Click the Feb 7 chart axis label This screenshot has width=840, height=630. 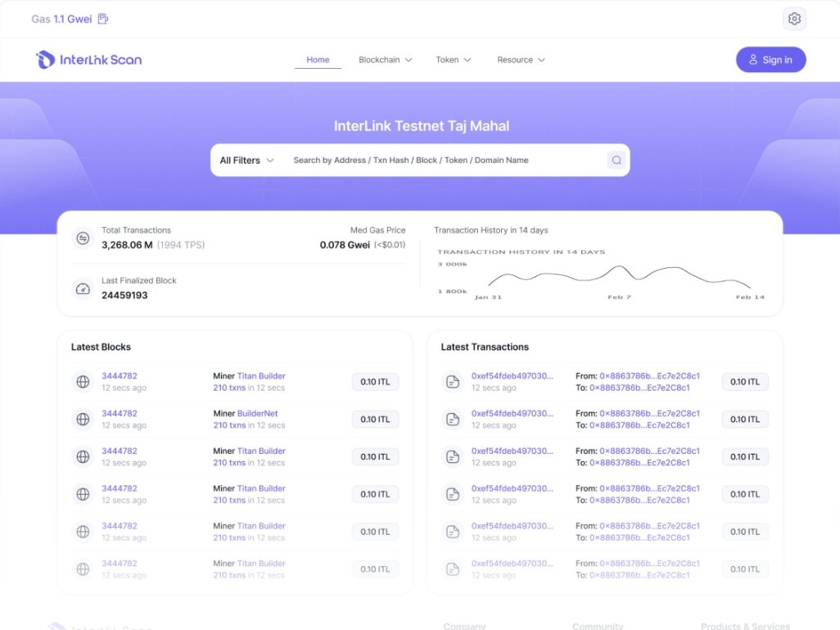click(619, 297)
